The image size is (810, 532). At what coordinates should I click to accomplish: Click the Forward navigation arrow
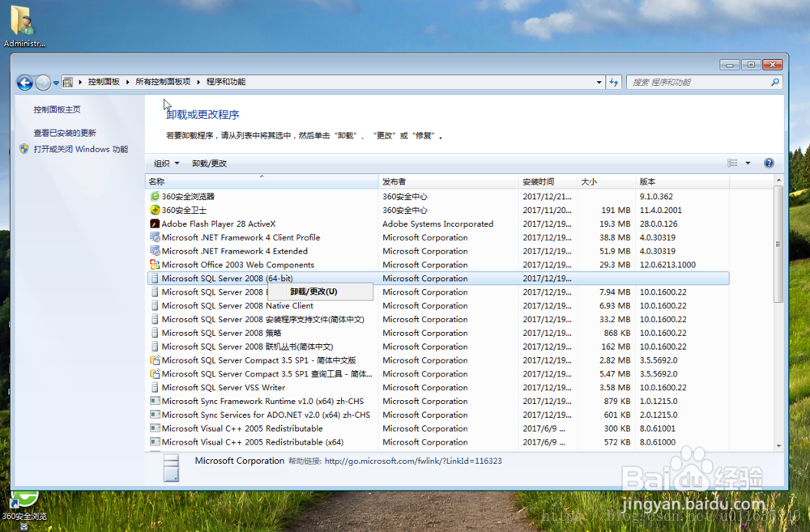pos(43,82)
